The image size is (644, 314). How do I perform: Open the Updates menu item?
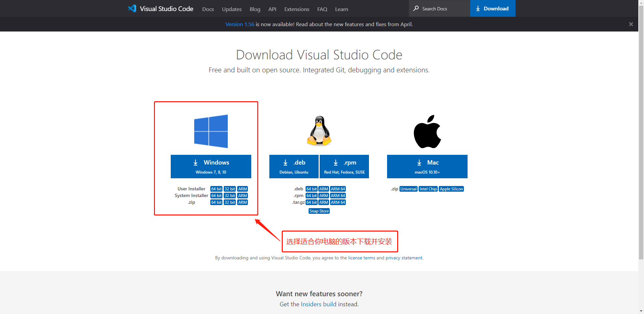coord(232,9)
